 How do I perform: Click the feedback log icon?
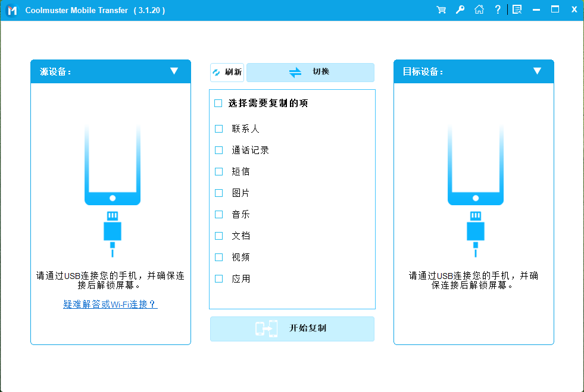[x=517, y=9]
